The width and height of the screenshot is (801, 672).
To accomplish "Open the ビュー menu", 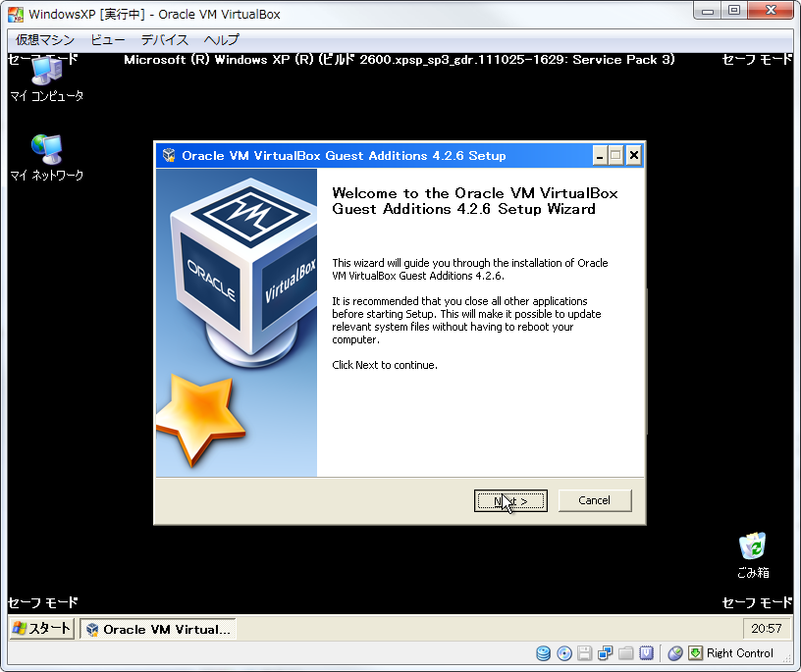I will pyautogui.click(x=108, y=40).
